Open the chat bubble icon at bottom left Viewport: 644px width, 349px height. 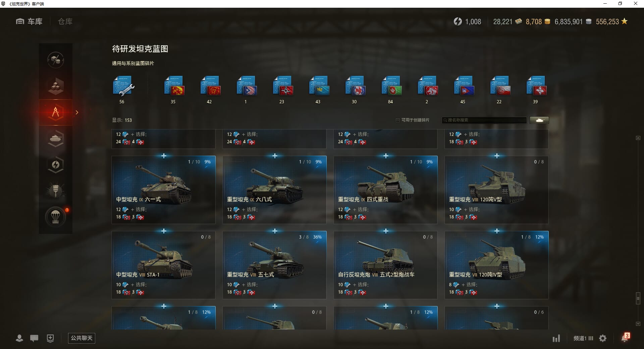click(x=34, y=338)
